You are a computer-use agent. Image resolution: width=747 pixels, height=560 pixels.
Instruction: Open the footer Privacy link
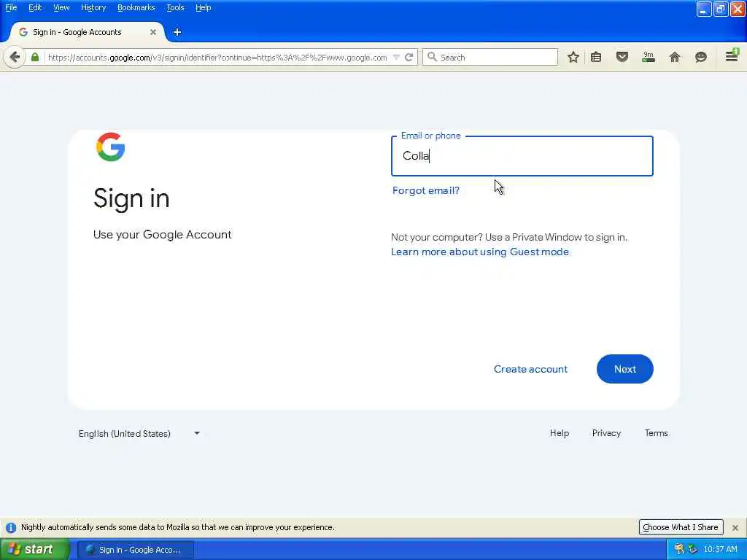[606, 433]
